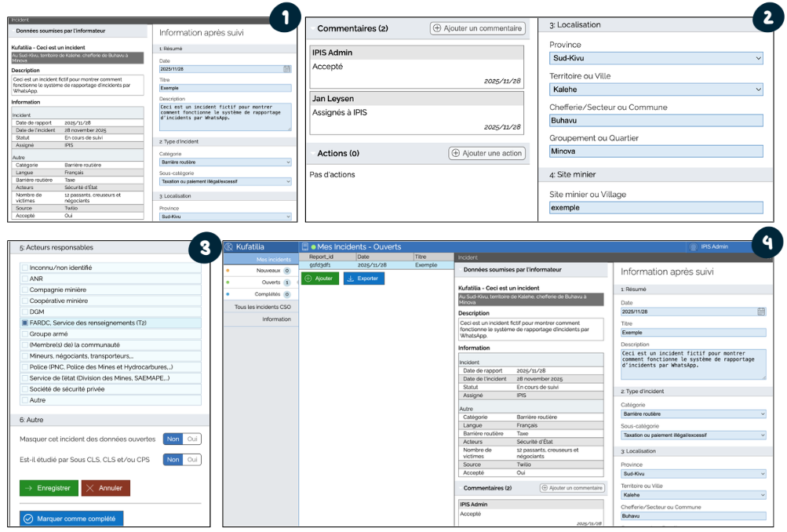Click the plus icon in Ajouter une action
Screen dimensions: 787x532
pyautogui.click(x=455, y=153)
